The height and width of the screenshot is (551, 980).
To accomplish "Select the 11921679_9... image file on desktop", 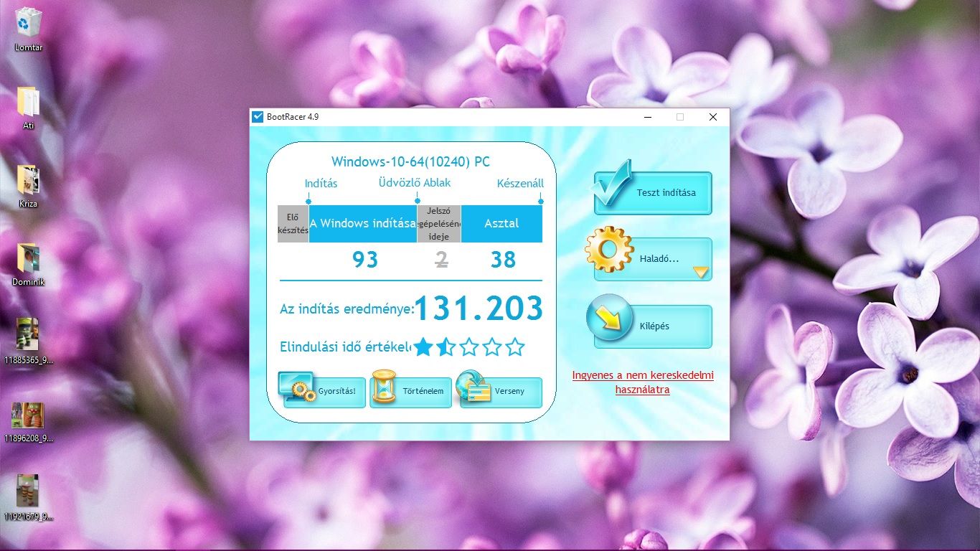I will click(28, 499).
